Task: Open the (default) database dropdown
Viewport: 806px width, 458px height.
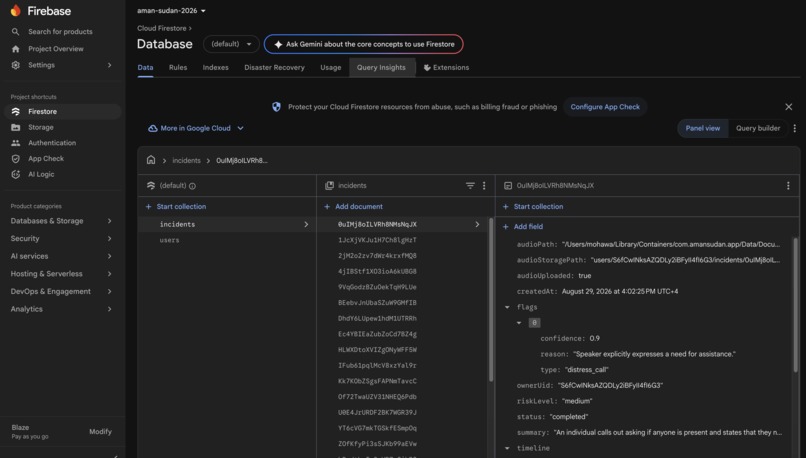Action: (231, 44)
